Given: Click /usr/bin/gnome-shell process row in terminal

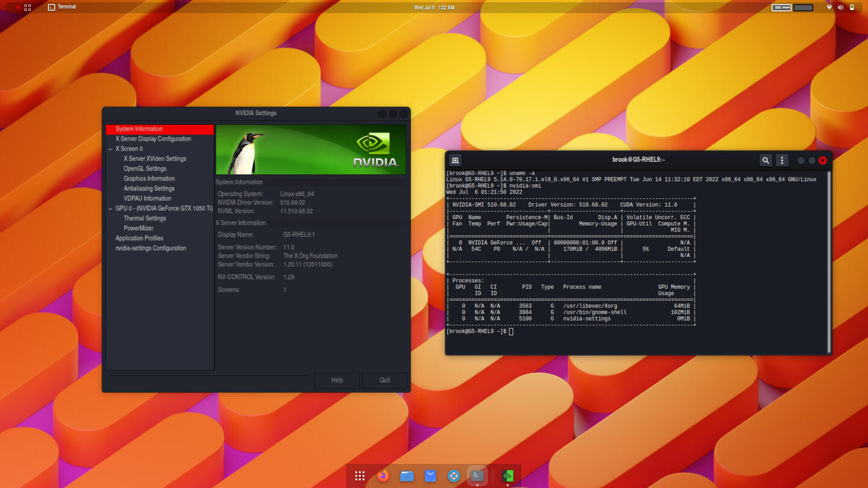Looking at the screenshot, I should coord(571,313).
